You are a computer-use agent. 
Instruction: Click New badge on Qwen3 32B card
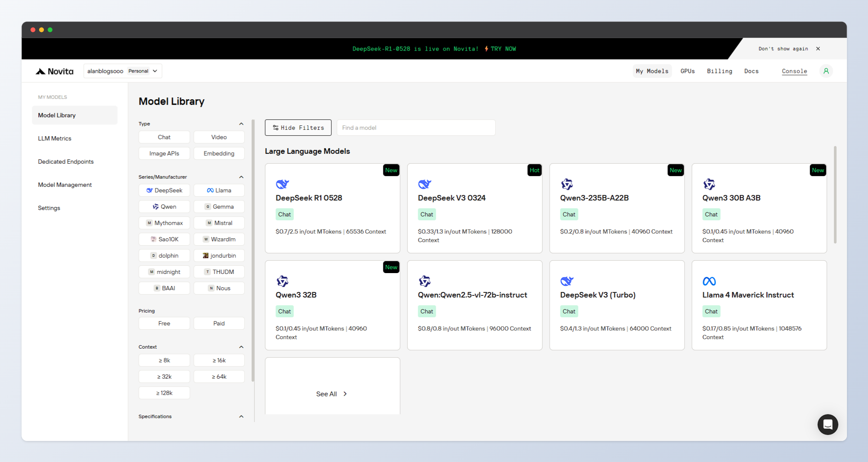point(391,267)
